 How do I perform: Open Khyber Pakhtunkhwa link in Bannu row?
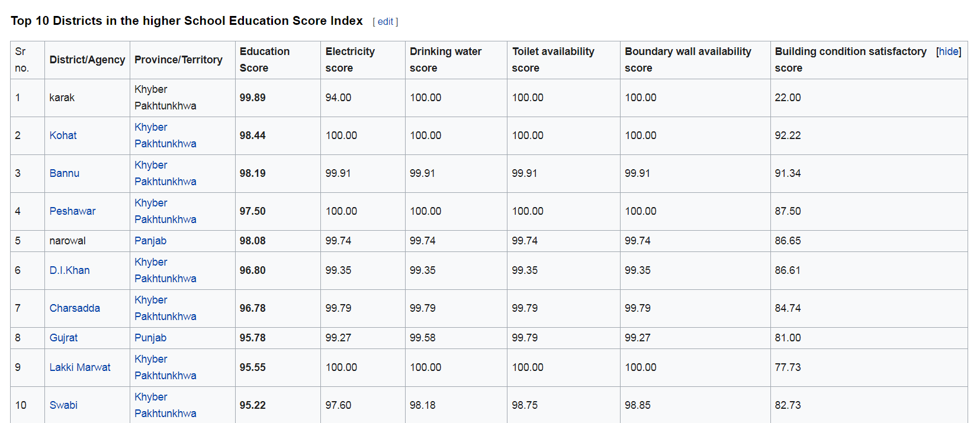point(165,173)
